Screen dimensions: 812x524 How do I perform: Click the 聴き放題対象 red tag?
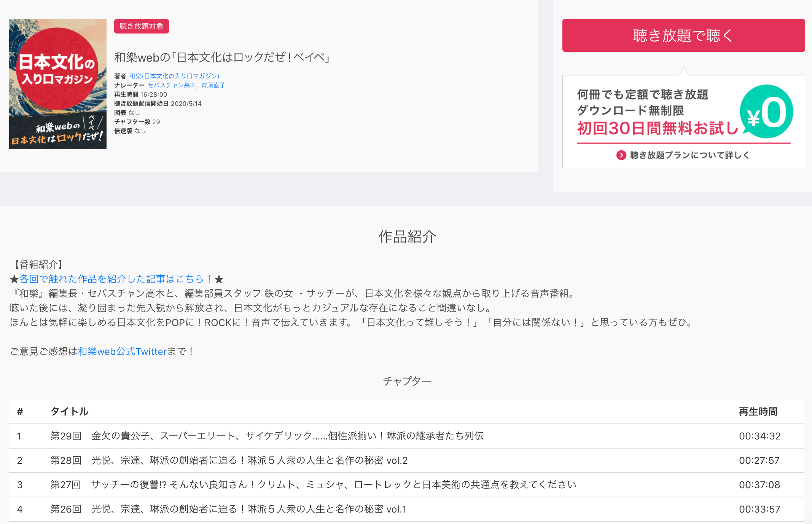click(141, 26)
